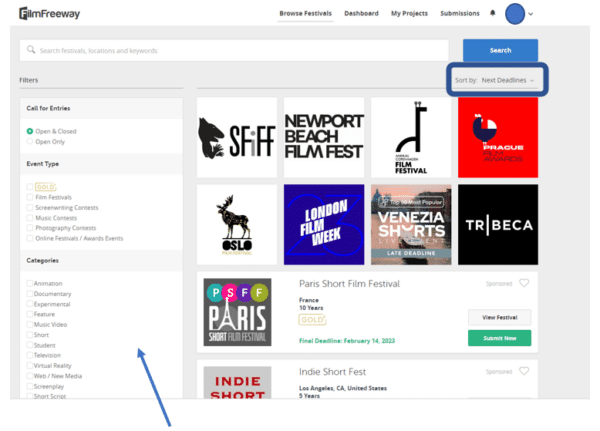Open My Projects tab
Image resolution: width=600 pixels, height=431 pixels.
(x=409, y=13)
